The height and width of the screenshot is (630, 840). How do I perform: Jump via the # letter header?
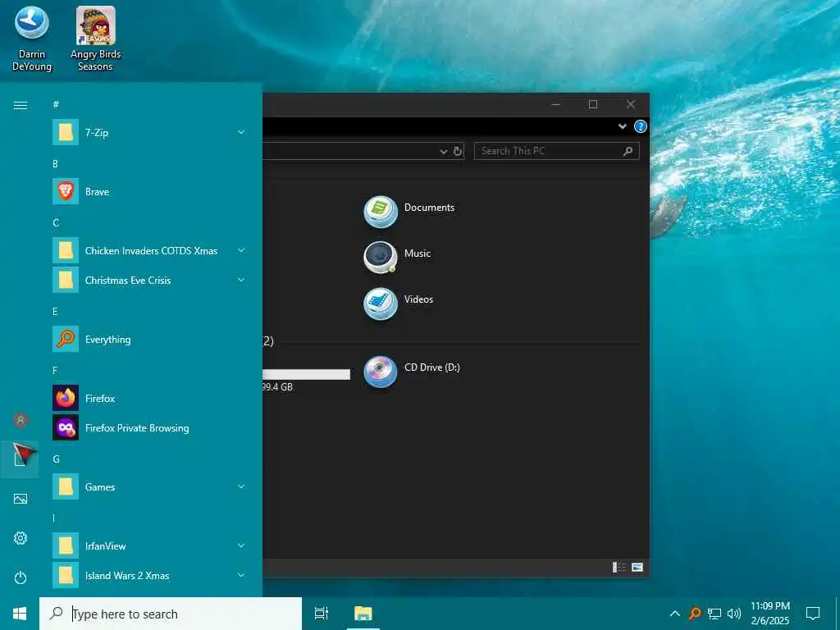[56, 104]
